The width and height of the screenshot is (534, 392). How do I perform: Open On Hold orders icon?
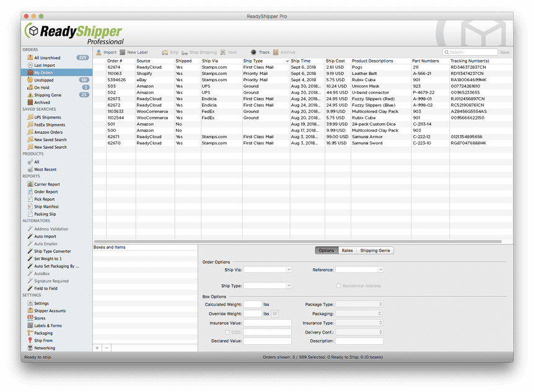click(30, 87)
